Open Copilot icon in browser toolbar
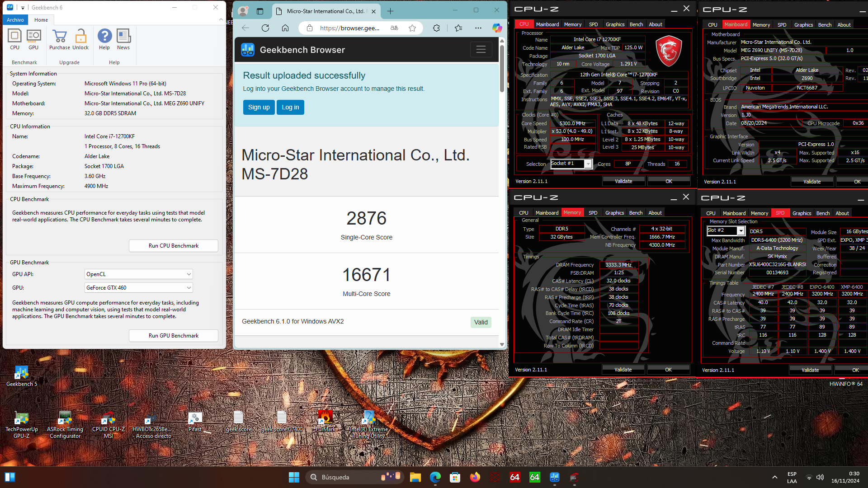 point(497,28)
